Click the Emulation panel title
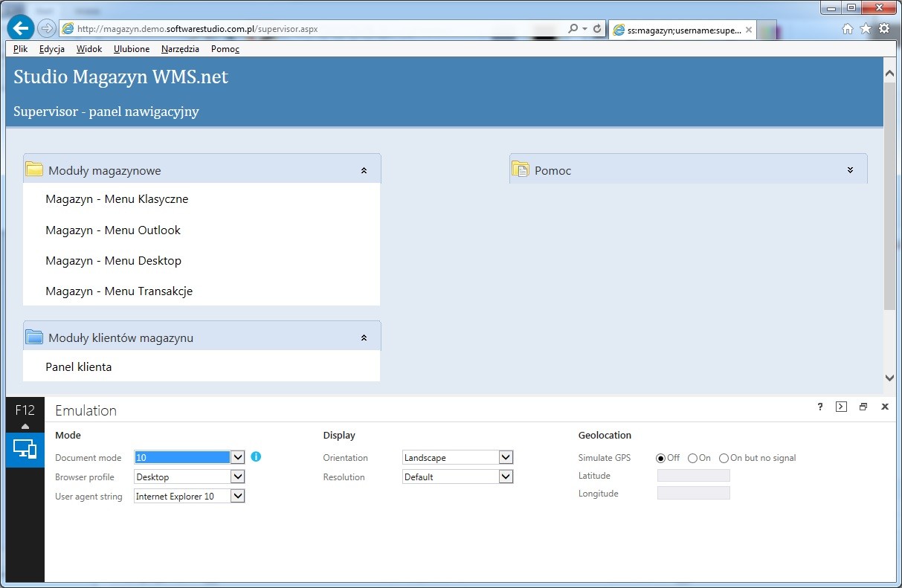Viewport: 902px width, 588px height. point(86,410)
